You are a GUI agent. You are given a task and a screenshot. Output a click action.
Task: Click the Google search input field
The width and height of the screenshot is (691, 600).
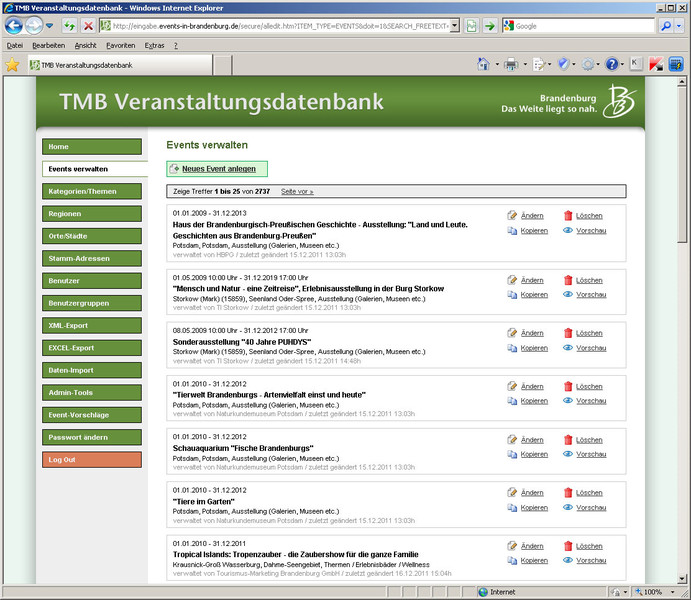pos(584,26)
